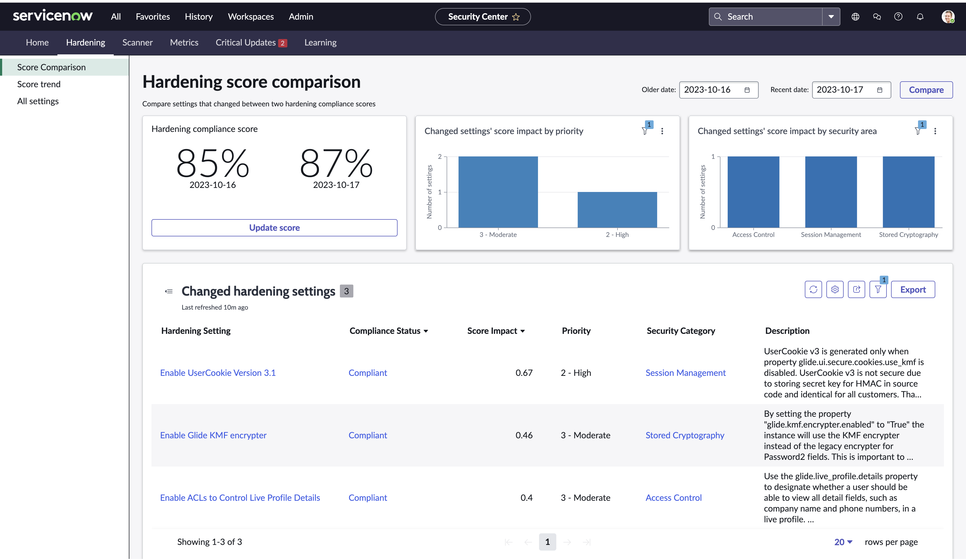The image size is (966, 560).
Task: Open the notifications bell icon
Action: (920, 16)
